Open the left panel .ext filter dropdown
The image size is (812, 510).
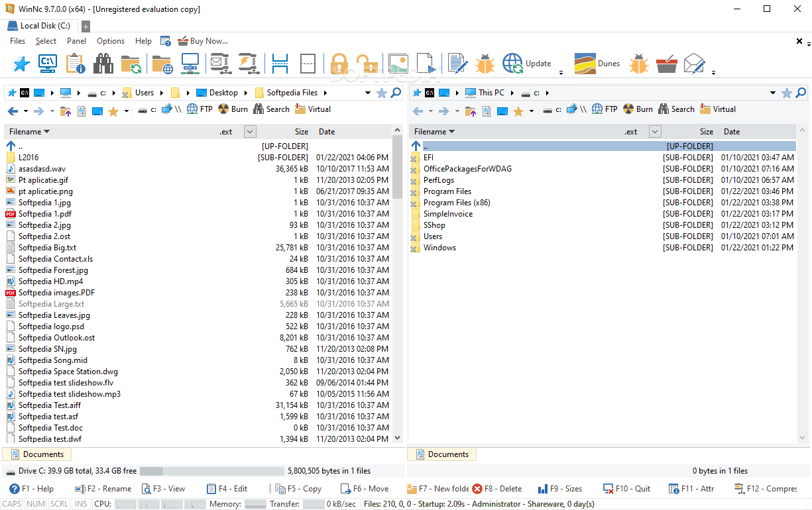(250, 132)
